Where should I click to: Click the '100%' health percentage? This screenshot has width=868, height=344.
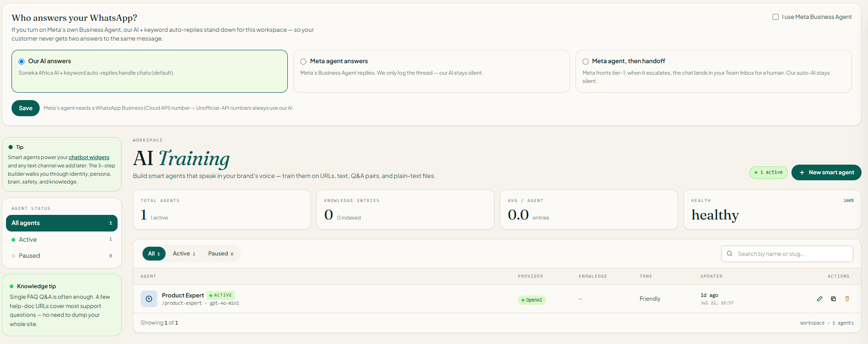coord(849,201)
